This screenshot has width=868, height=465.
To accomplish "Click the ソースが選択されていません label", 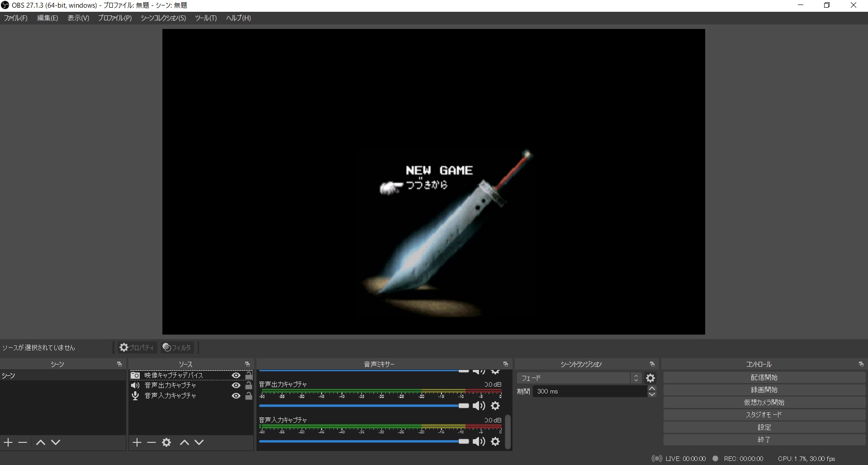I will click(39, 348).
